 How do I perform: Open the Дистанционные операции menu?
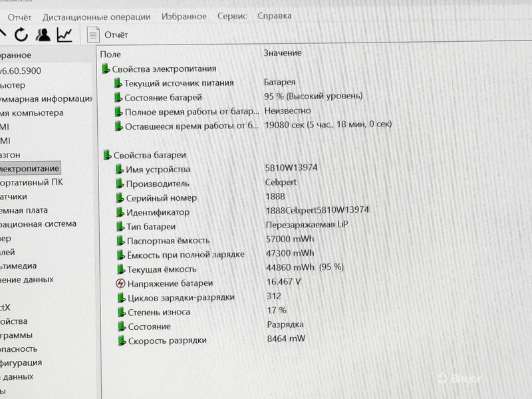(x=96, y=17)
